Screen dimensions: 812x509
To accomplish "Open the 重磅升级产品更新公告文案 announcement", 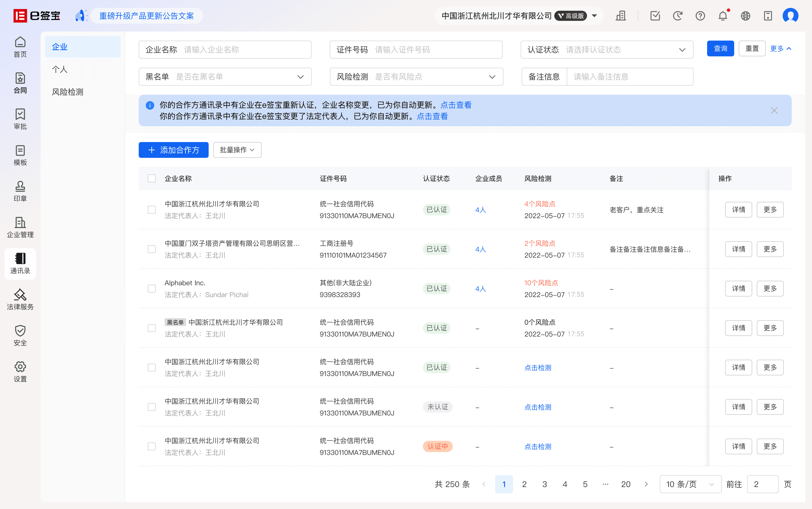I will (x=147, y=16).
